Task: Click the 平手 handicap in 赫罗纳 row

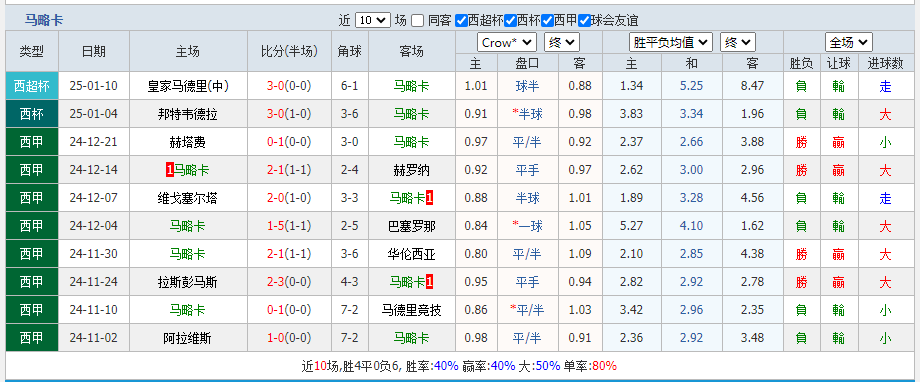Action: pos(527,170)
